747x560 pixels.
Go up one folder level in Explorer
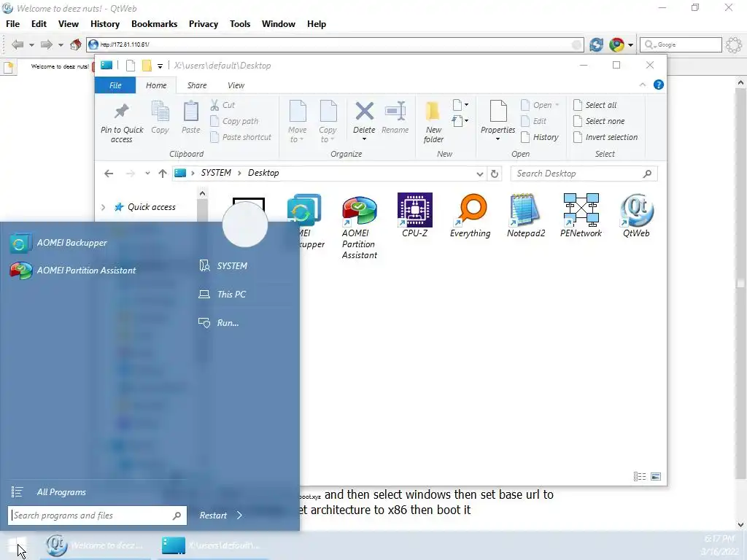[x=163, y=174]
